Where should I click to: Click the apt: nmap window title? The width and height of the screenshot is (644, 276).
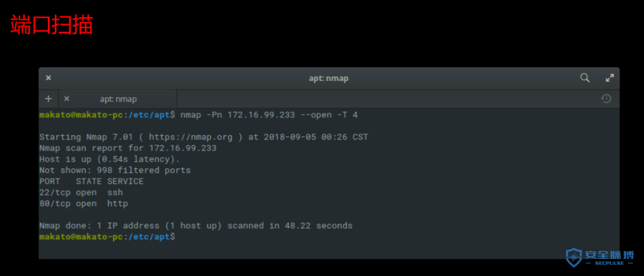point(329,78)
